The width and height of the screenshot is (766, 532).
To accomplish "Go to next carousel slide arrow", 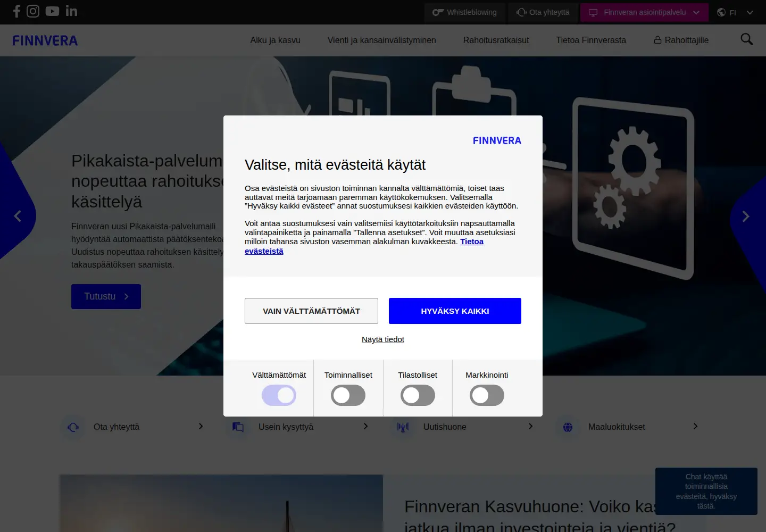I will coord(746,216).
